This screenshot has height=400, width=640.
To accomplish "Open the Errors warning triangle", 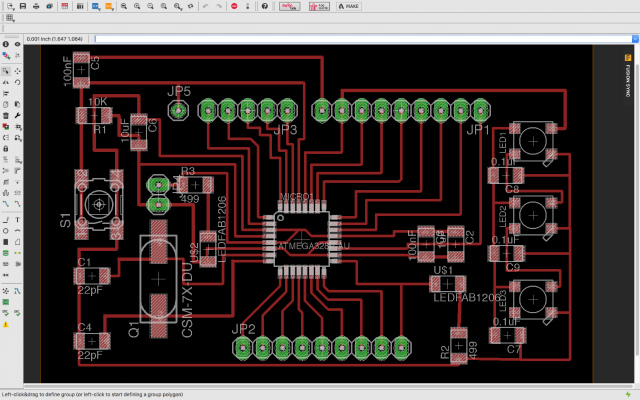I will coord(6,325).
